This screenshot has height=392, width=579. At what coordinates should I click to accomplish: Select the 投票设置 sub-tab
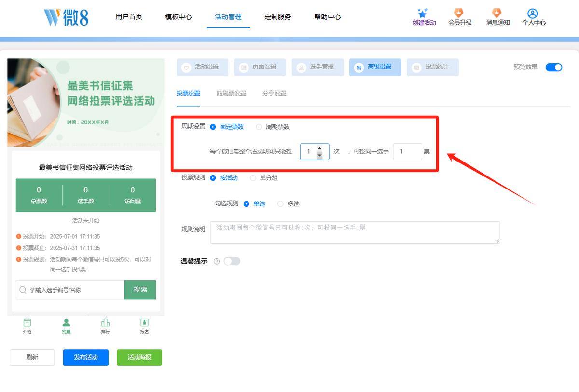click(x=188, y=94)
